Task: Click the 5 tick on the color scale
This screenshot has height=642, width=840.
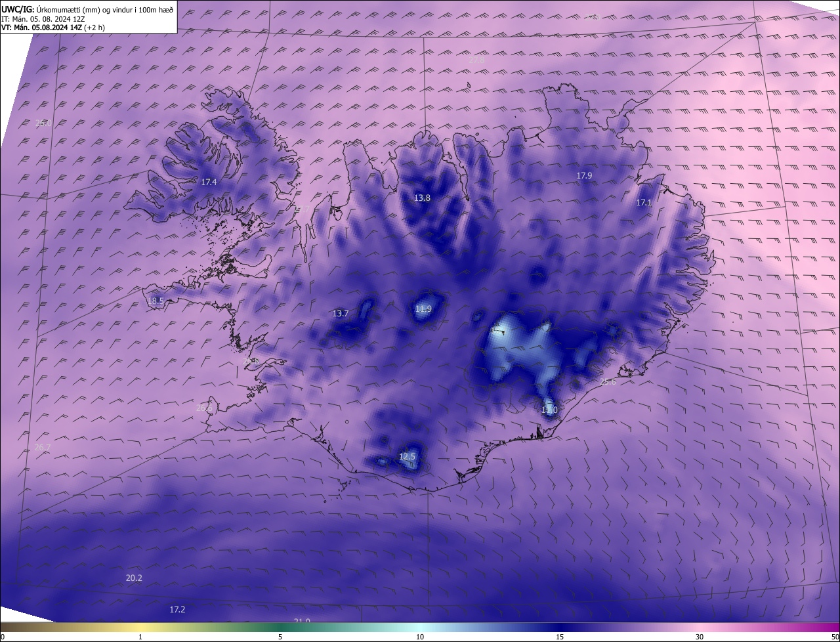Action: point(280,637)
